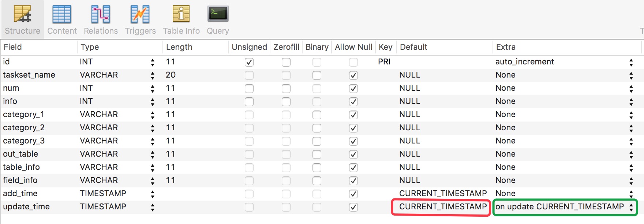Enable Zerofill checkbox for num field
This screenshot has width=644, height=224.
click(x=286, y=89)
